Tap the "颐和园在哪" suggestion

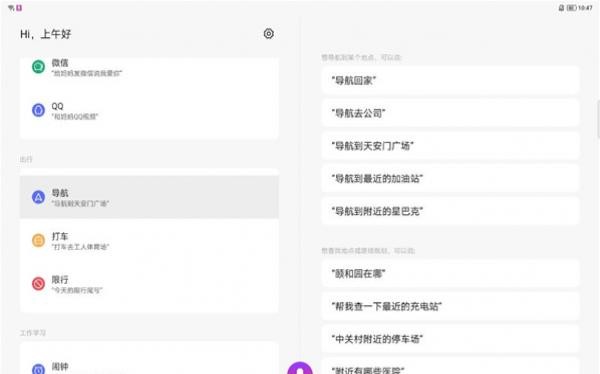pos(450,273)
